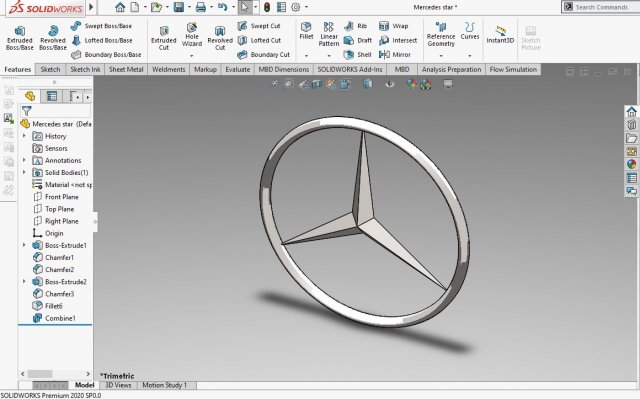The width and height of the screenshot is (640, 399).
Task: Open the 3D Views tab
Action: pyautogui.click(x=118, y=385)
